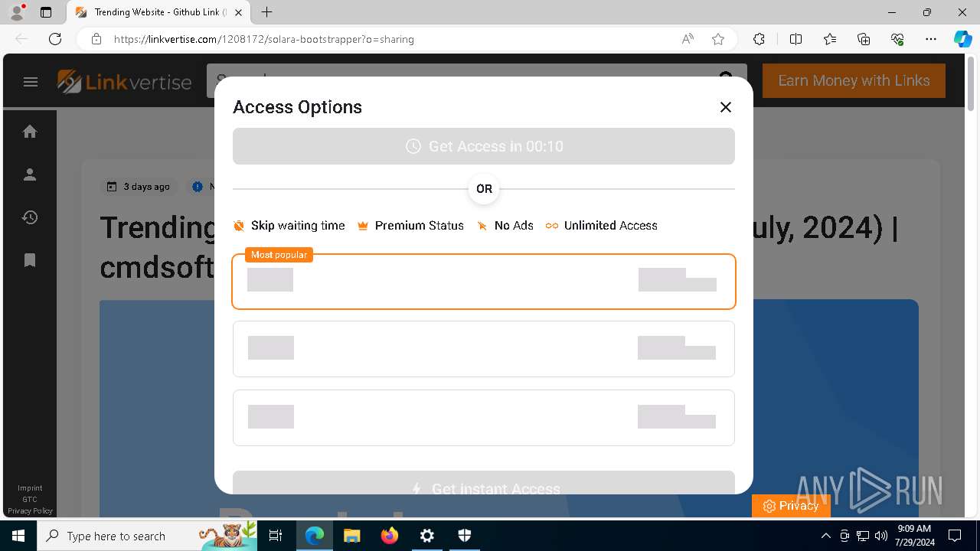The height and width of the screenshot is (551, 980).
Task: Open Edge profile icon
Action: (x=17, y=12)
